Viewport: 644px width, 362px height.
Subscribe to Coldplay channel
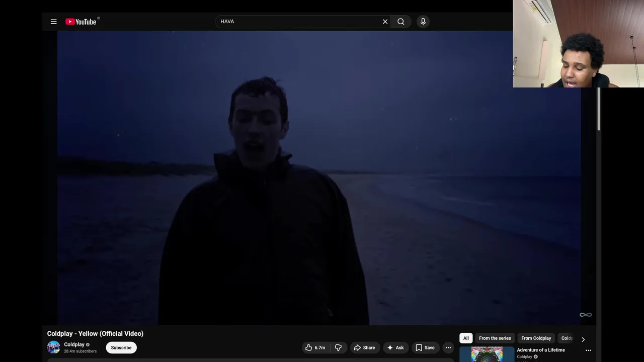pyautogui.click(x=121, y=347)
